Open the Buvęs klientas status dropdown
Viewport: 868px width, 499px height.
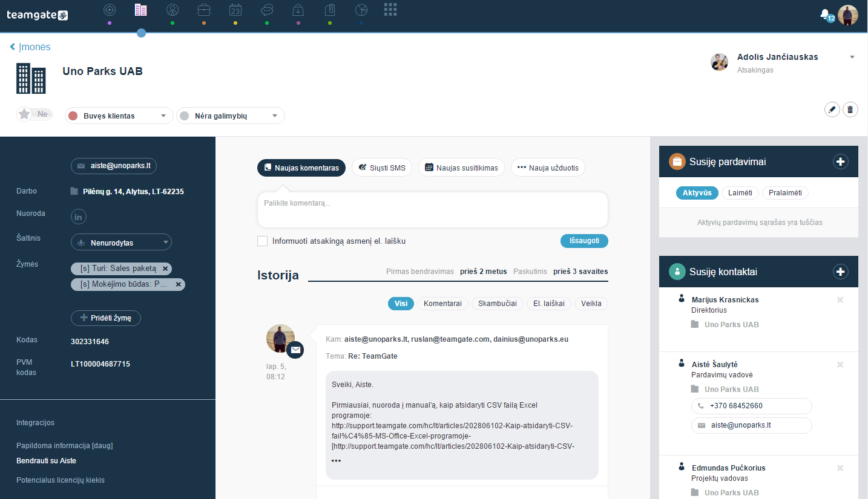point(119,116)
